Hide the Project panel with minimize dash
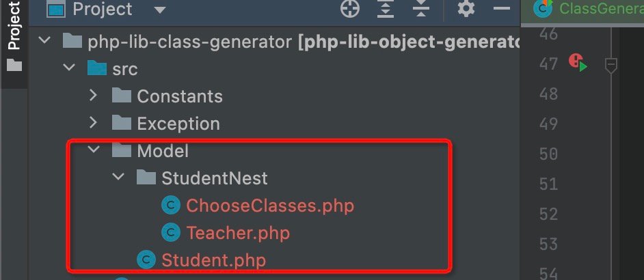Viewport: 644px width, 280px height. pyautogui.click(x=502, y=9)
